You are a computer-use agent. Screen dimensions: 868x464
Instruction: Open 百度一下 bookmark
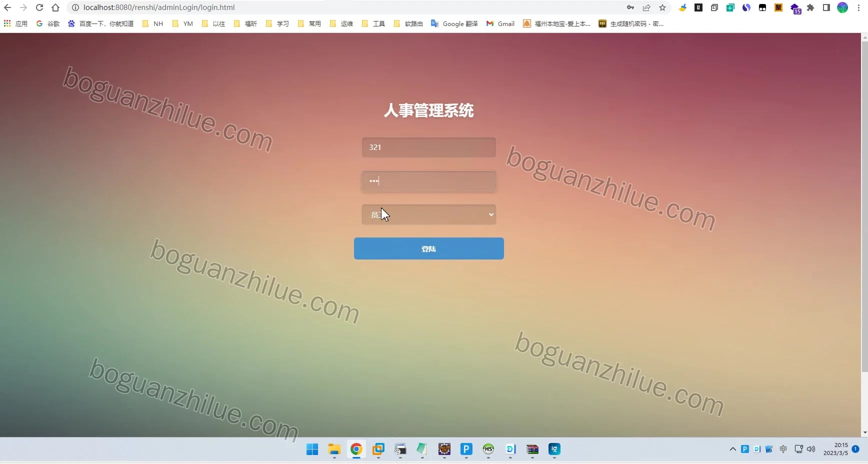tap(101, 23)
